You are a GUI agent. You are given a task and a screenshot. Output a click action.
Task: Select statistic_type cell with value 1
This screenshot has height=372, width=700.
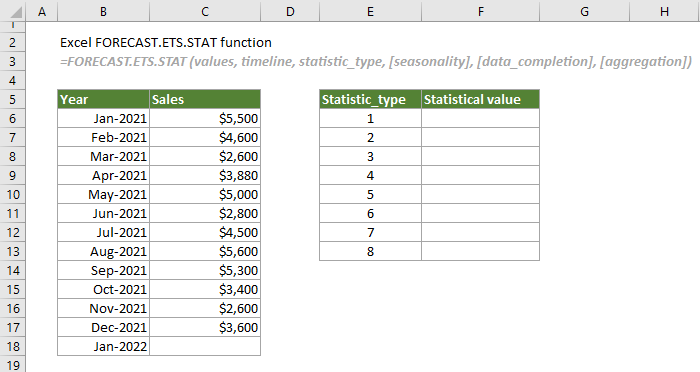point(370,118)
